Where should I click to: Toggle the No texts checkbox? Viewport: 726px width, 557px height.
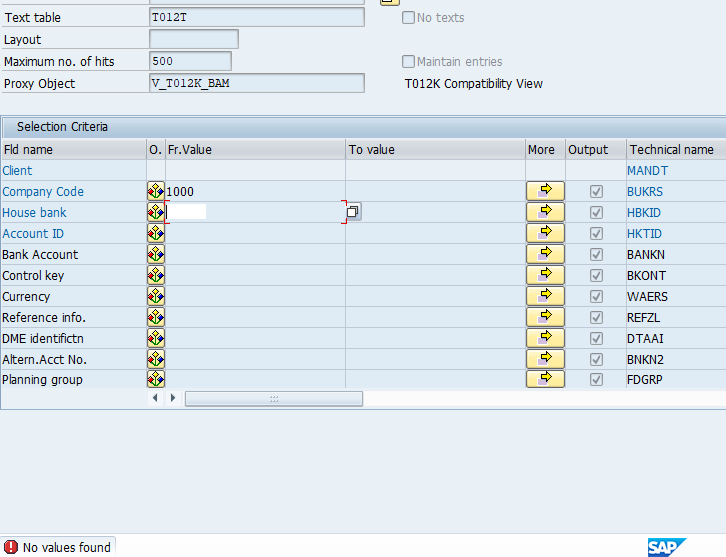pyautogui.click(x=408, y=17)
